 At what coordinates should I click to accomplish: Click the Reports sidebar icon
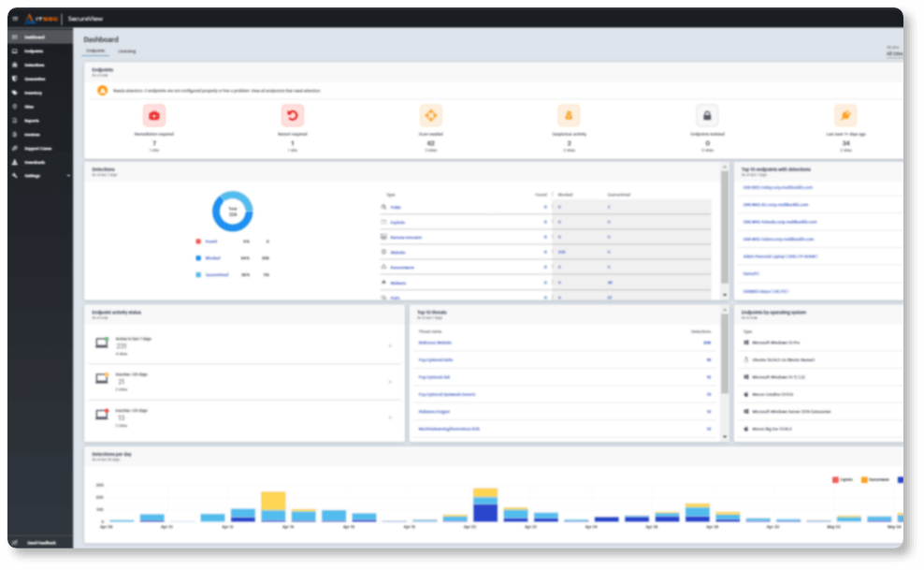point(15,120)
